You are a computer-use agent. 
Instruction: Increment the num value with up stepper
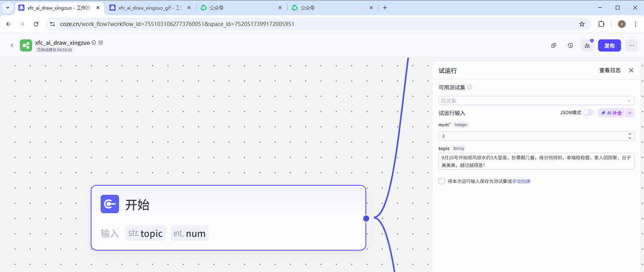pos(630,134)
